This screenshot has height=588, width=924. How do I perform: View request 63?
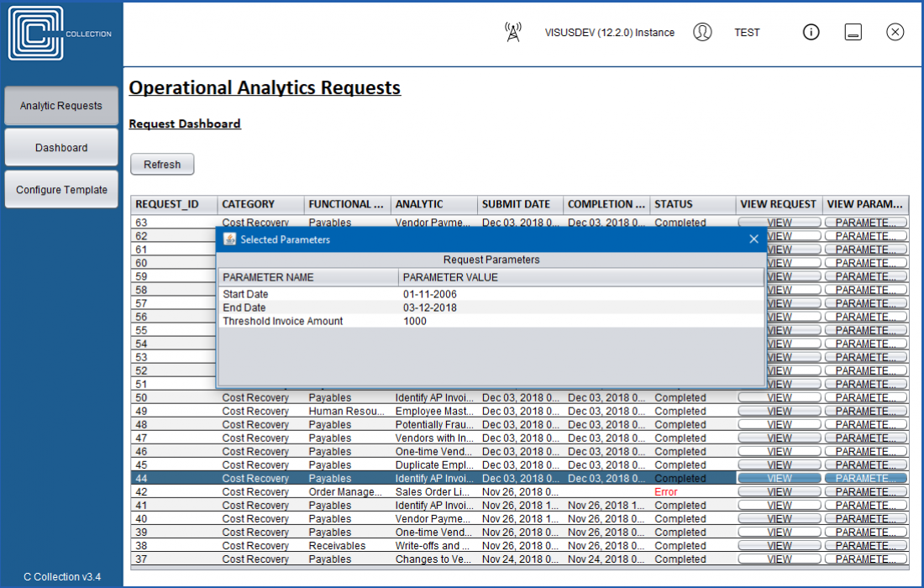779,222
